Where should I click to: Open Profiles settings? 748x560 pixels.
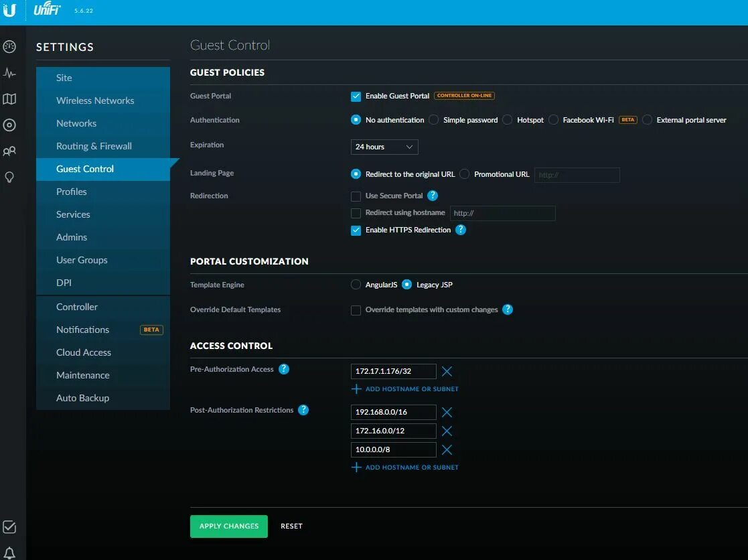click(103, 192)
